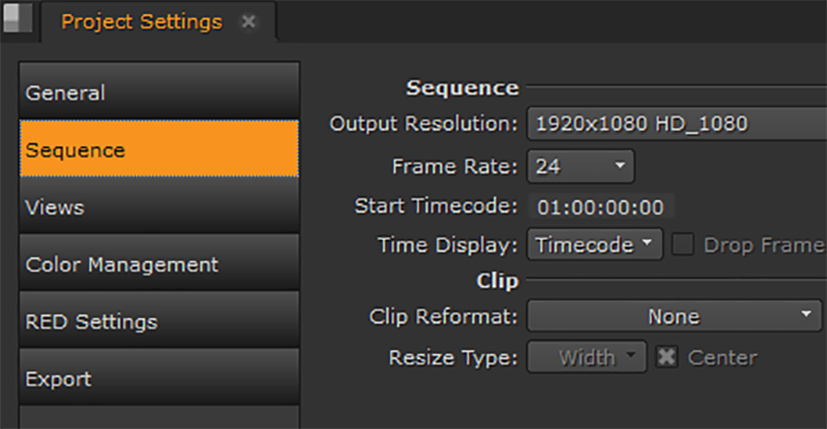This screenshot has height=429, width=827.
Task: Click the Frame Rate dropdown arrow
Action: (x=620, y=166)
